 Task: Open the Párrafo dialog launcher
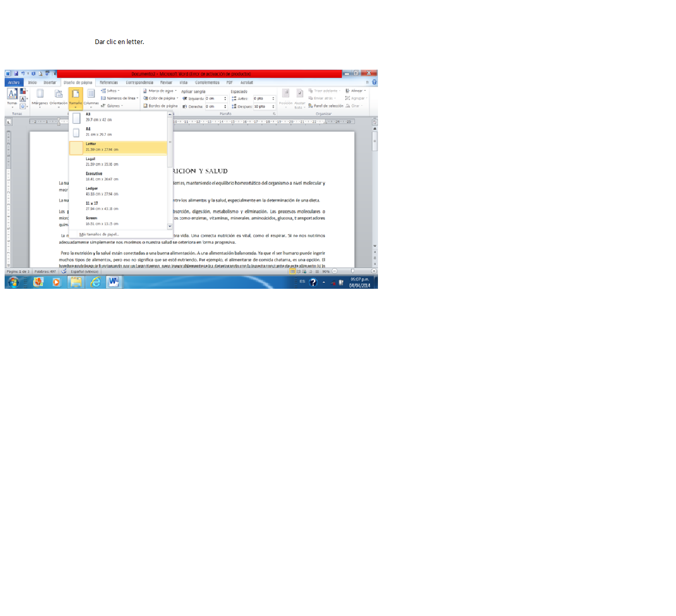pyautogui.click(x=274, y=114)
